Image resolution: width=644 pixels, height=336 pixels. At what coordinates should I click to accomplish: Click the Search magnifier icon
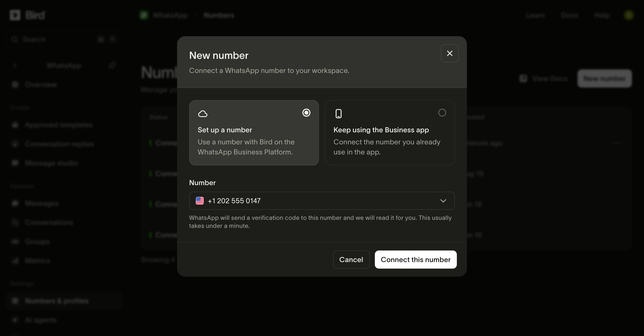click(x=15, y=39)
